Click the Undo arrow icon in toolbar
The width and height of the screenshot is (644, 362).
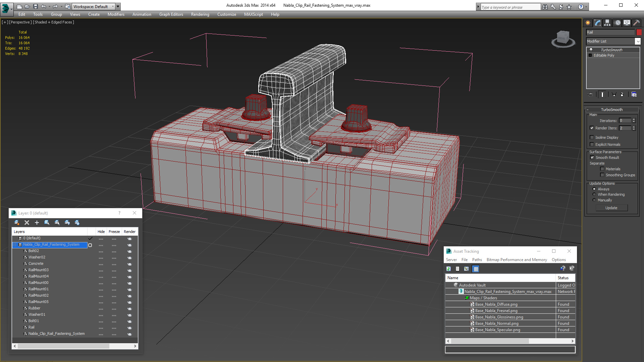[x=44, y=7]
